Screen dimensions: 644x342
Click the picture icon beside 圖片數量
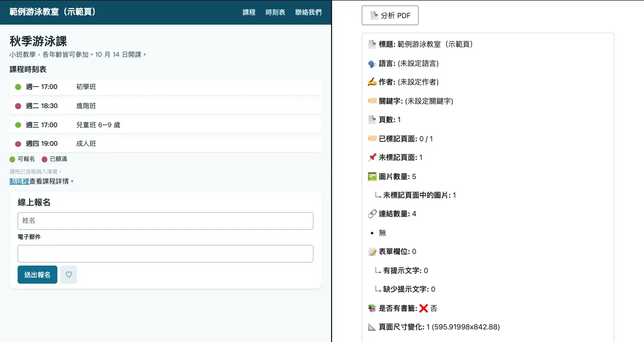pos(372,177)
